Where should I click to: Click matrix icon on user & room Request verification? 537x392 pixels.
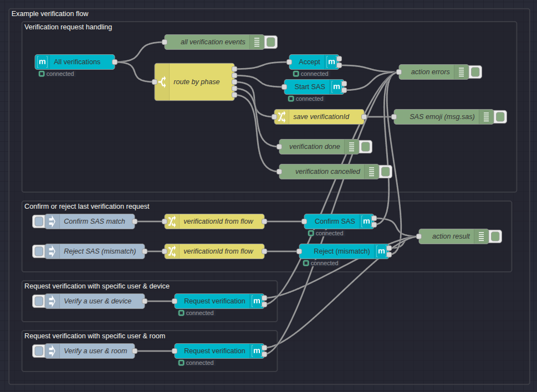click(257, 351)
